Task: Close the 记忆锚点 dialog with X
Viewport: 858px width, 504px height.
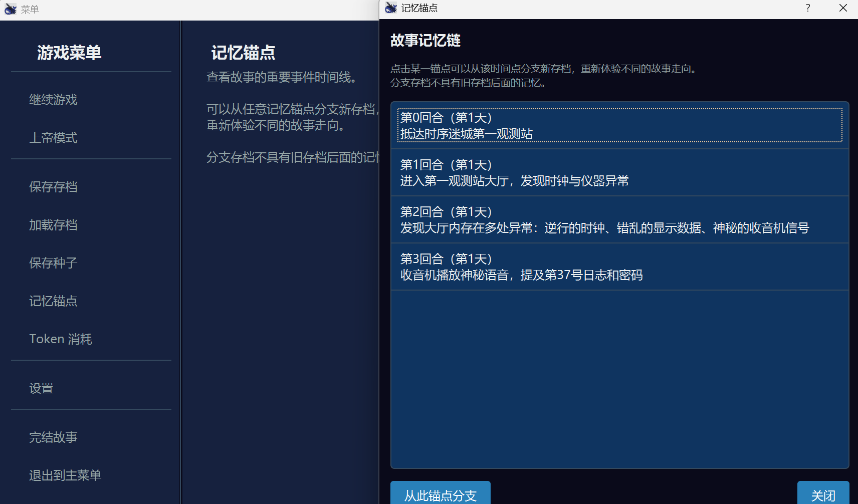Action: click(843, 8)
